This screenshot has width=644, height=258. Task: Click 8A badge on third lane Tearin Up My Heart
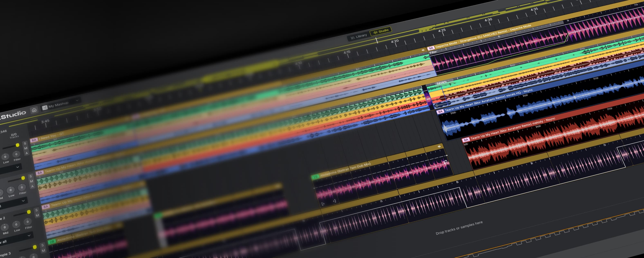click(x=46, y=207)
